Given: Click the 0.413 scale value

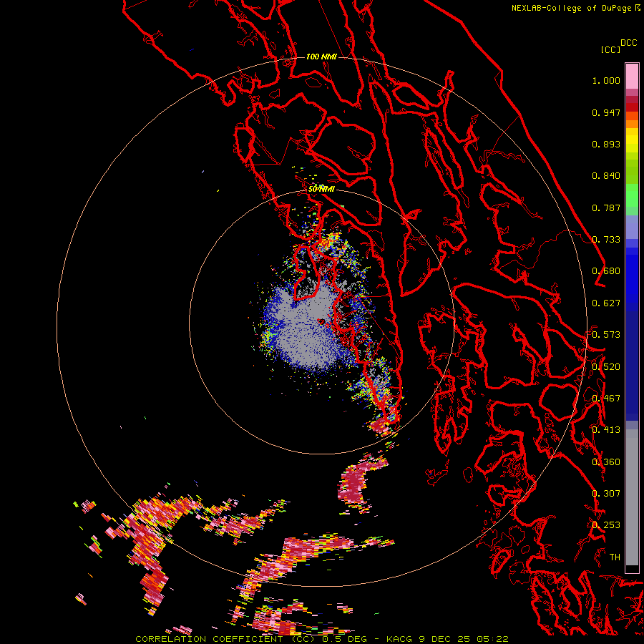Looking at the screenshot, I should pos(606,430).
